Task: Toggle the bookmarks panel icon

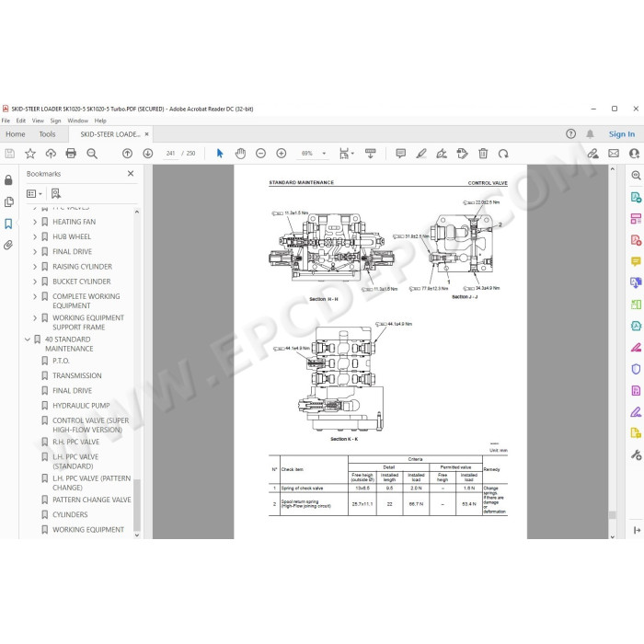Action: (x=8, y=224)
